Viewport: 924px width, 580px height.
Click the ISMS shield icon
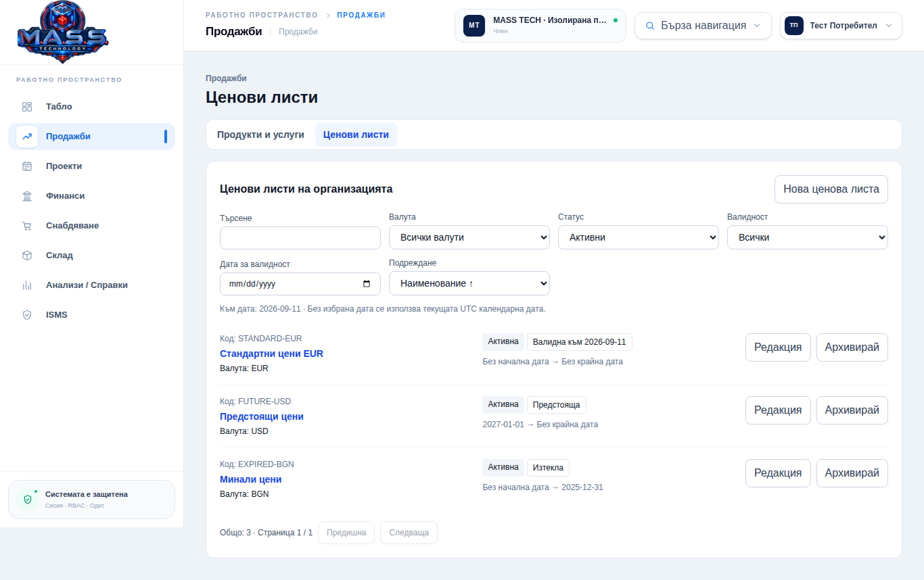click(x=27, y=315)
